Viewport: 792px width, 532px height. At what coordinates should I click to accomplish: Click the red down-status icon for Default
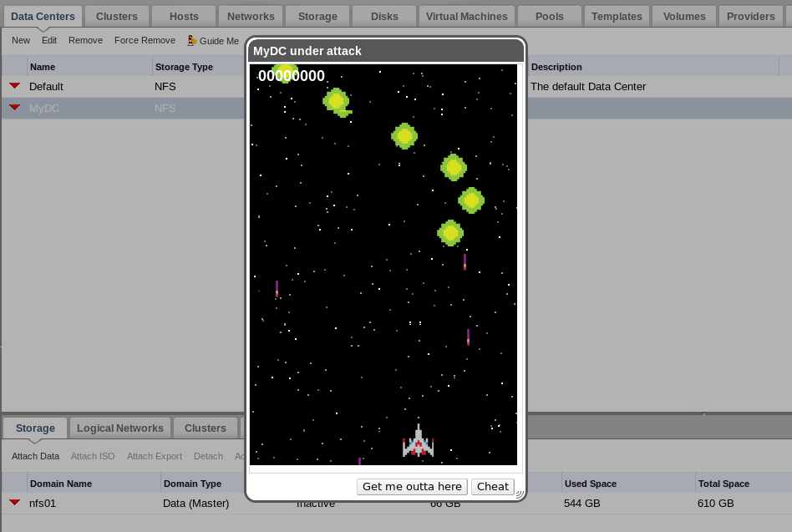click(14, 86)
